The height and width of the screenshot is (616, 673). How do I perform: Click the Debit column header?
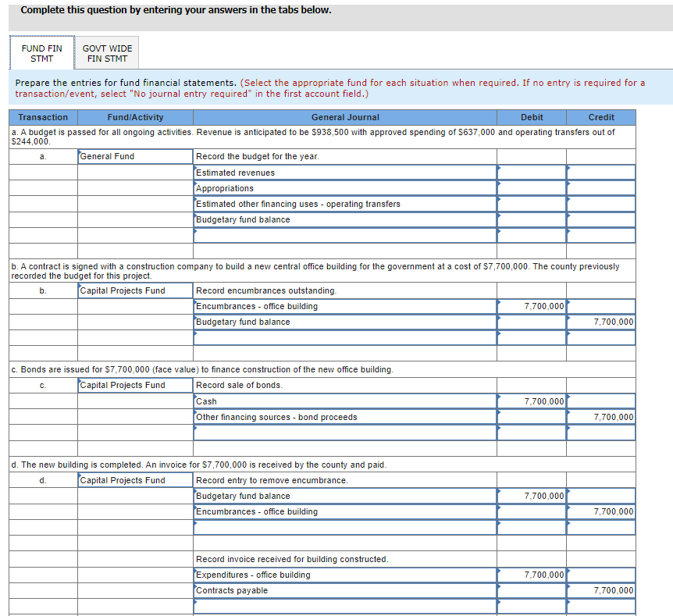tap(532, 117)
